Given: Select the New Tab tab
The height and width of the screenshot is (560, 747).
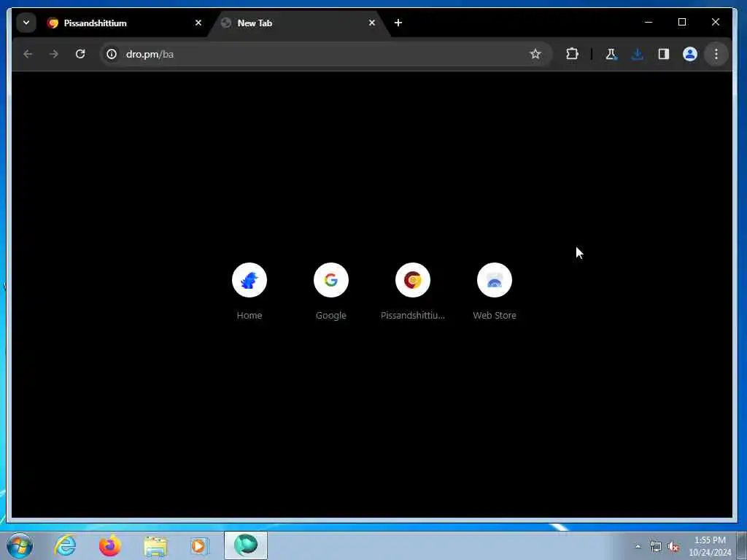Looking at the screenshot, I should coord(298,23).
